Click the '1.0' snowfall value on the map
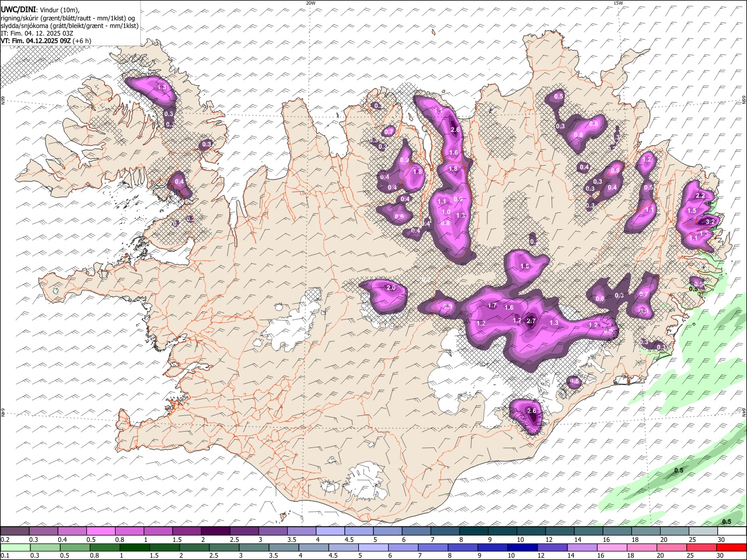 [x=446, y=212]
